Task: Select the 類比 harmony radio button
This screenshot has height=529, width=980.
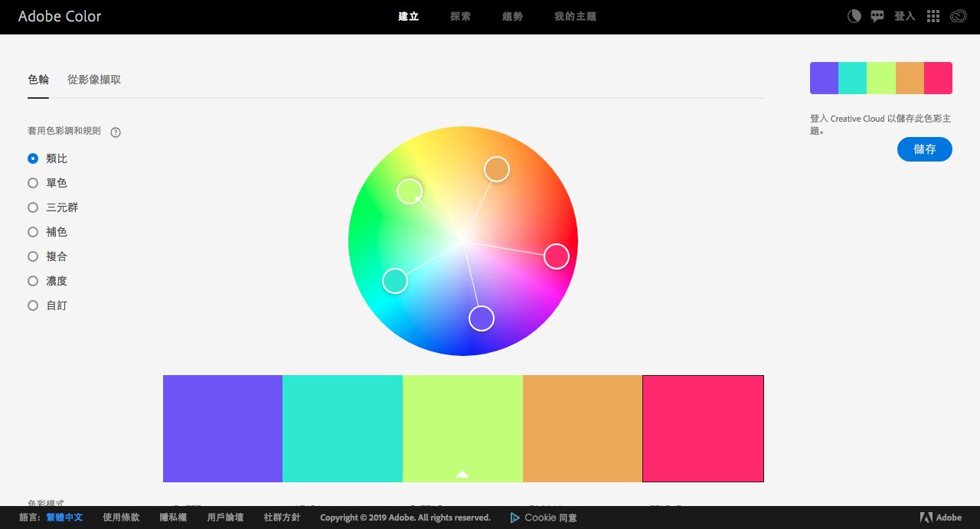Action: (33, 158)
